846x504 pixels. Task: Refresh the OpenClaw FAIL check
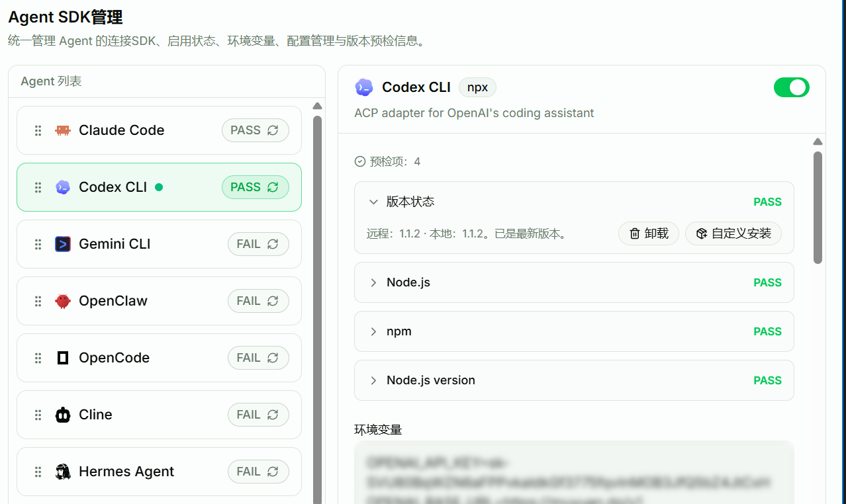click(273, 301)
